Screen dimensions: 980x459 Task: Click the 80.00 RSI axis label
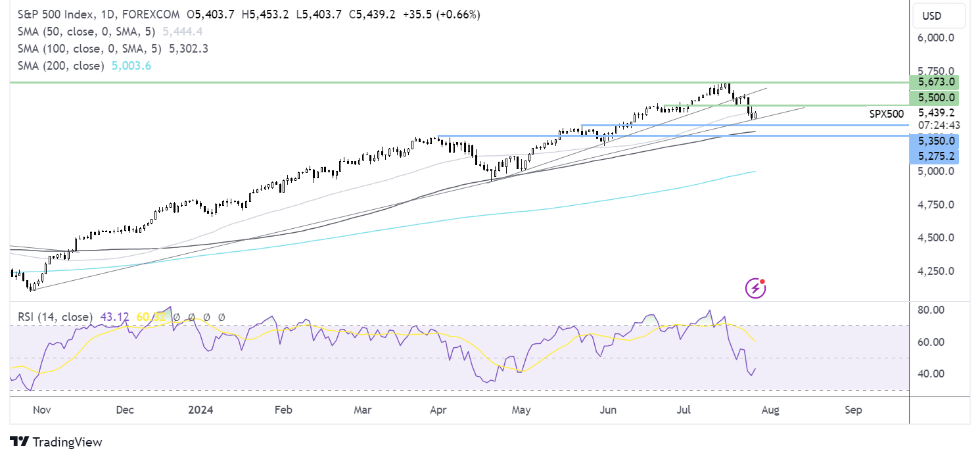point(931,310)
